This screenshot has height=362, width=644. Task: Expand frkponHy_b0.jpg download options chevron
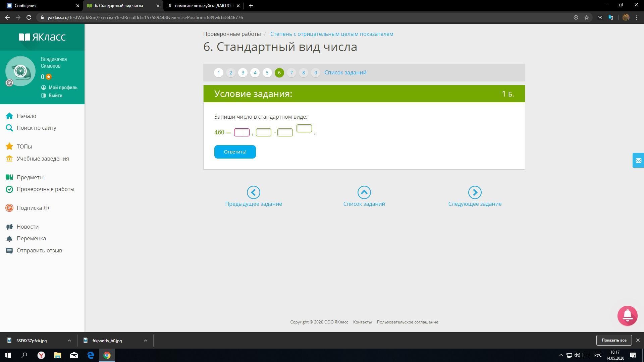tap(146, 341)
